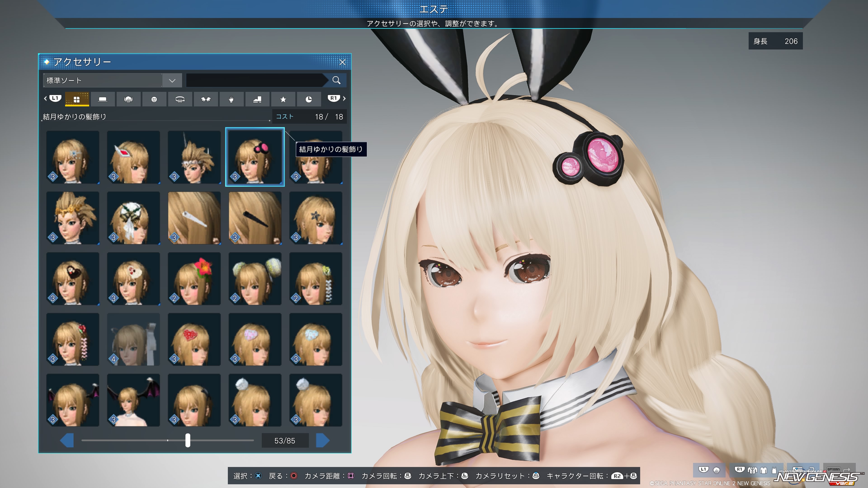Go to next page with right arrow
The height and width of the screenshot is (488, 868).
click(x=323, y=440)
